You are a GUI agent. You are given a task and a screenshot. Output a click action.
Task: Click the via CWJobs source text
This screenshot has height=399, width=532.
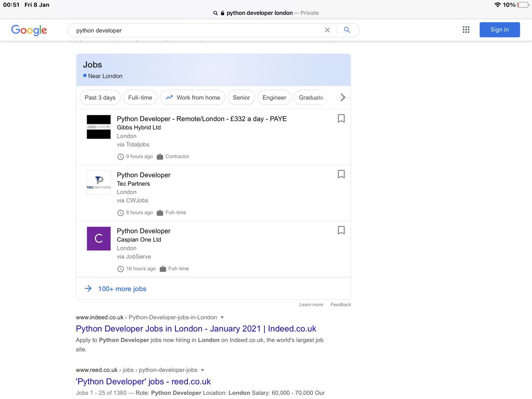point(133,200)
